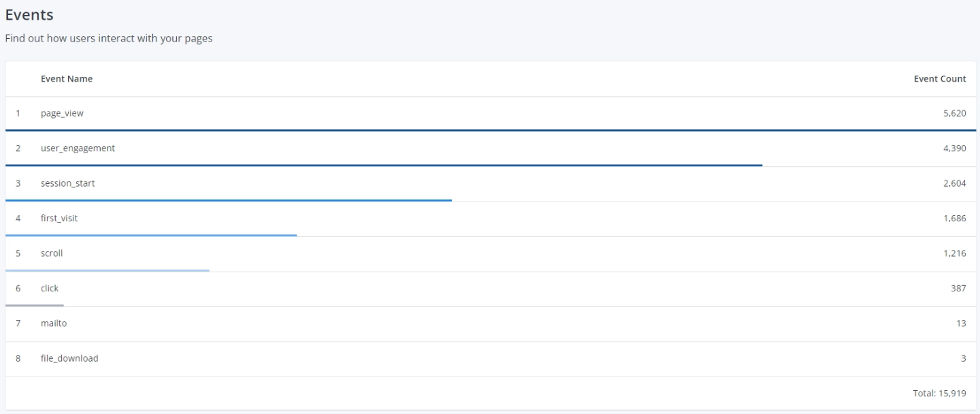Screen dimensions: 980x414
Task: Click the session_start blue bar
Action: (x=228, y=200)
